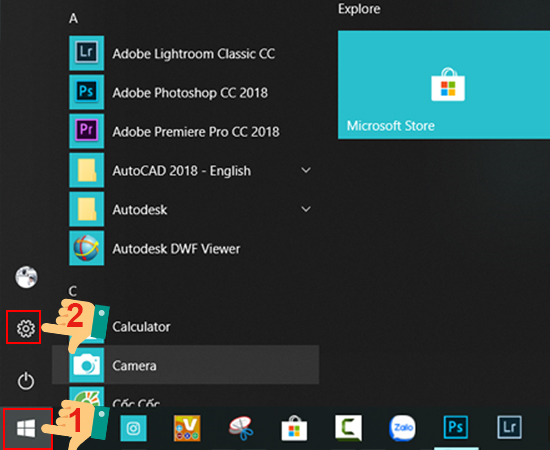Open Calculator from app list
The height and width of the screenshot is (450, 550).
point(186,326)
